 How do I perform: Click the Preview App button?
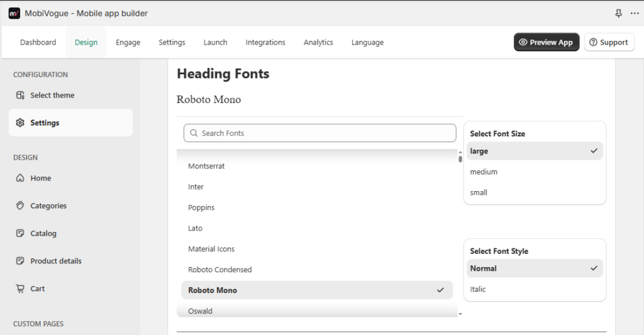coord(547,42)
